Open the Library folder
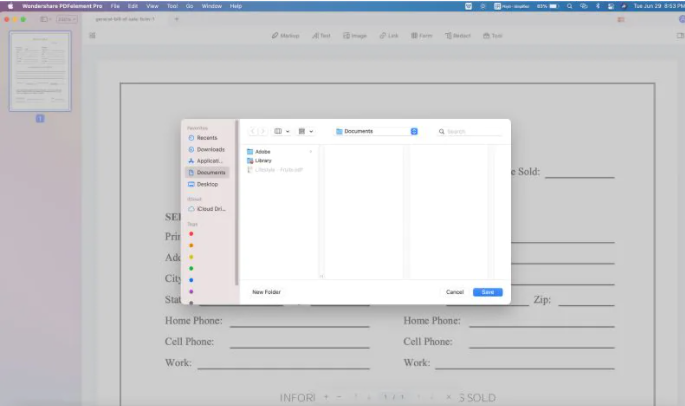 coord(263,161)
